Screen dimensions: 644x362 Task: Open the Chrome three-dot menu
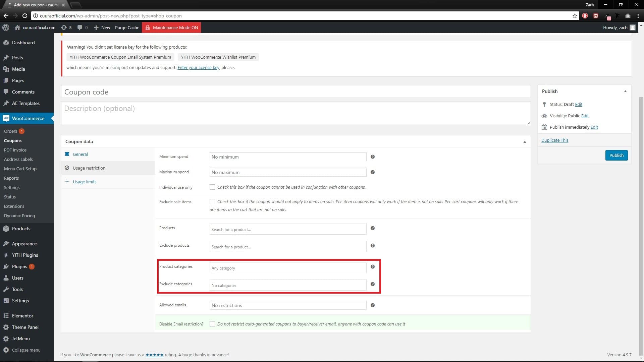pos(638,16)
